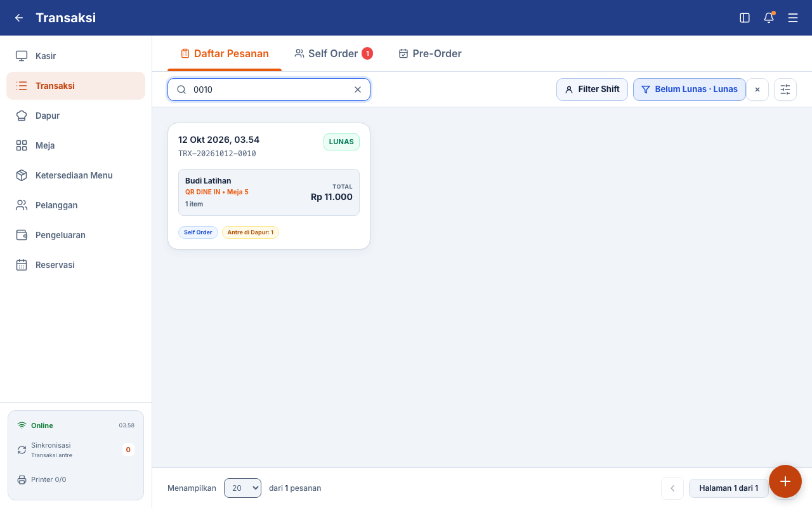Click the orange plus floating button
Image resolution: width=812 pixels, height=508 pixels.
[785, 481]
